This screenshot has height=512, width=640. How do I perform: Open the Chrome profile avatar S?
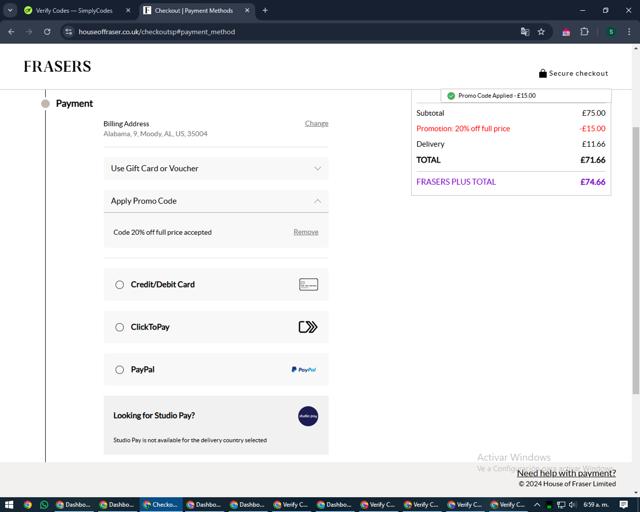(x=611, y=32)
